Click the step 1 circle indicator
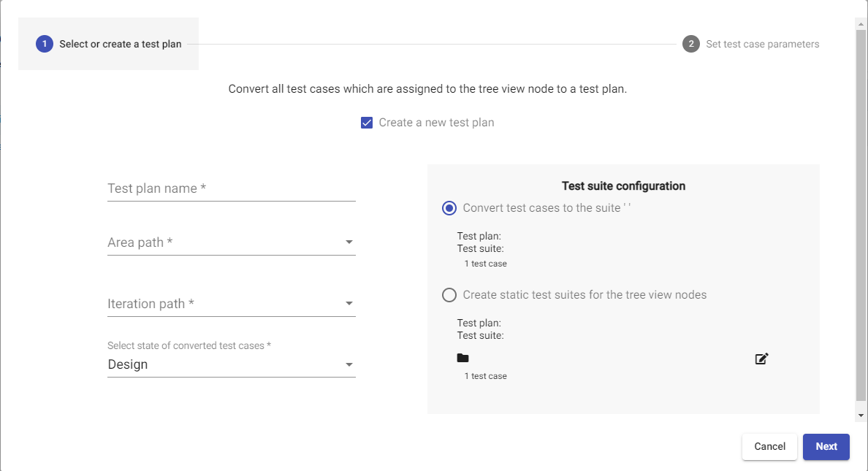This screenshot has width=868, height=471. pyautogui.click(x=45, y=44)
